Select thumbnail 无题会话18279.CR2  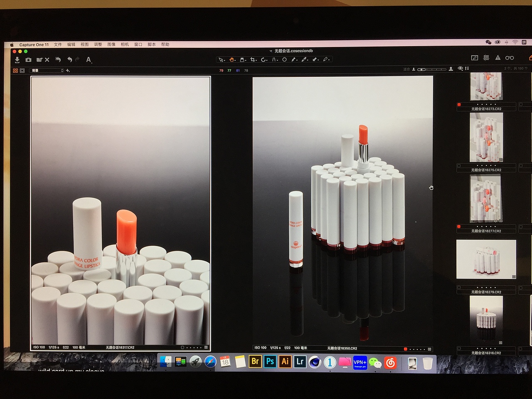pyautogui.click(x=486, y=259)
